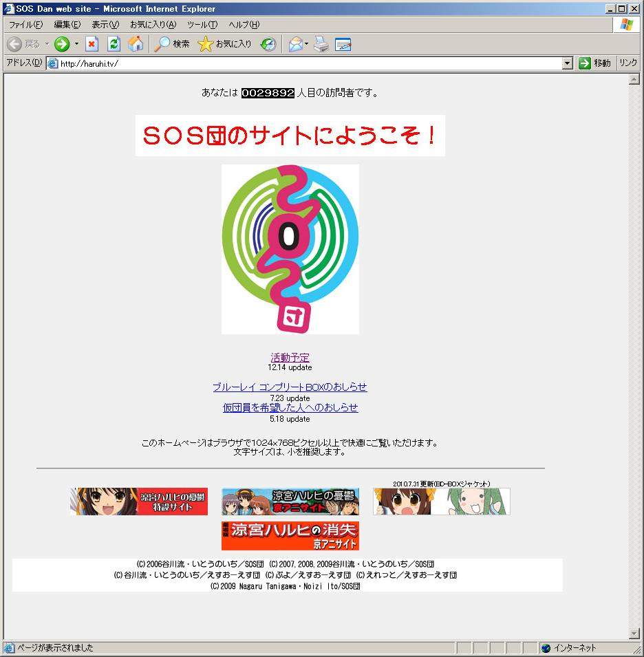This screenshot has width=644, height=657.
Task: Refresh the page with the green arrows icon
Action: pyautogui.click(x=114, y=44)
